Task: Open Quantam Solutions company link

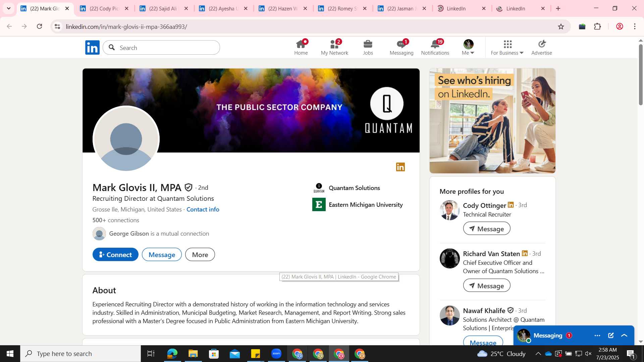Action: click(354, 188)
